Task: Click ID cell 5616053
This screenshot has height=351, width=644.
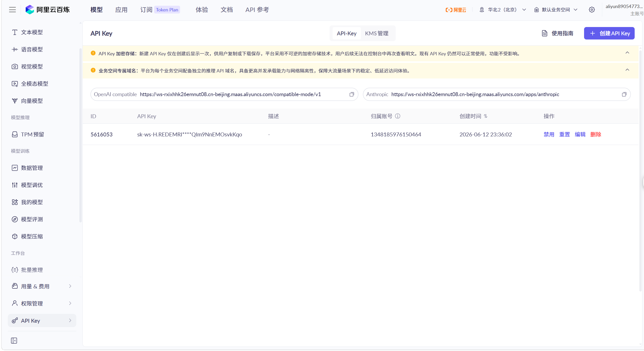Action: coord(101,134)
